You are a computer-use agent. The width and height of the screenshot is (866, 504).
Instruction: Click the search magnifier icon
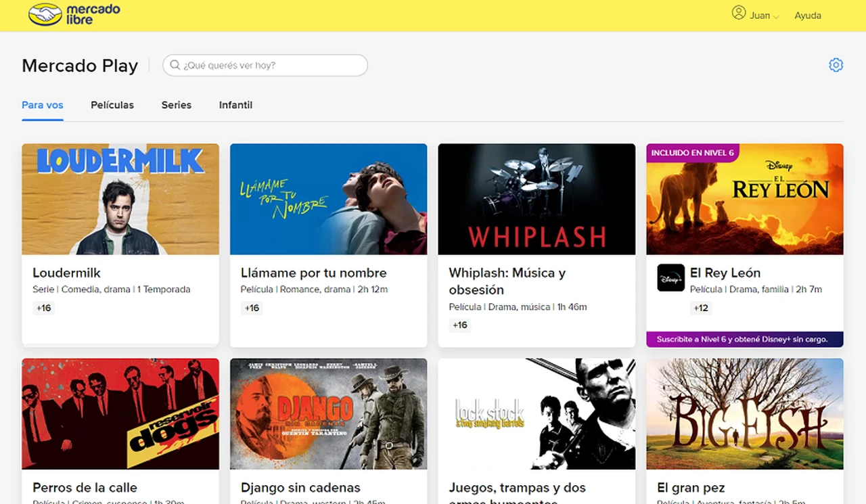coord(175,65)
